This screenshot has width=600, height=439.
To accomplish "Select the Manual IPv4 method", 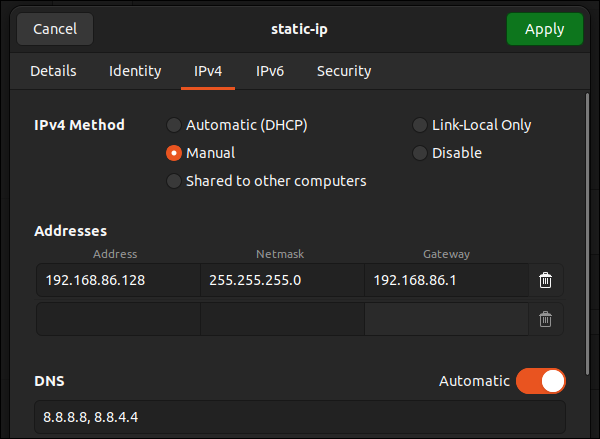I will [201, 153].
